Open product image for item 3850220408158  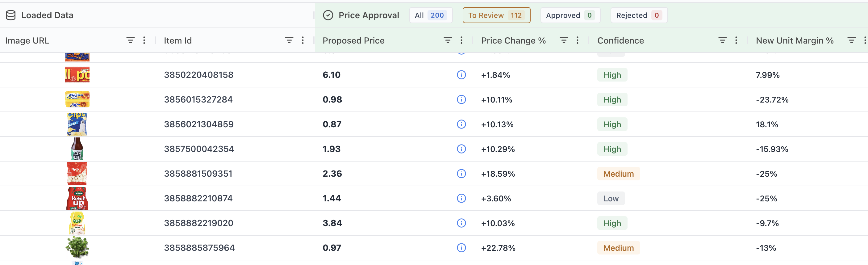(x=77, y=75)
